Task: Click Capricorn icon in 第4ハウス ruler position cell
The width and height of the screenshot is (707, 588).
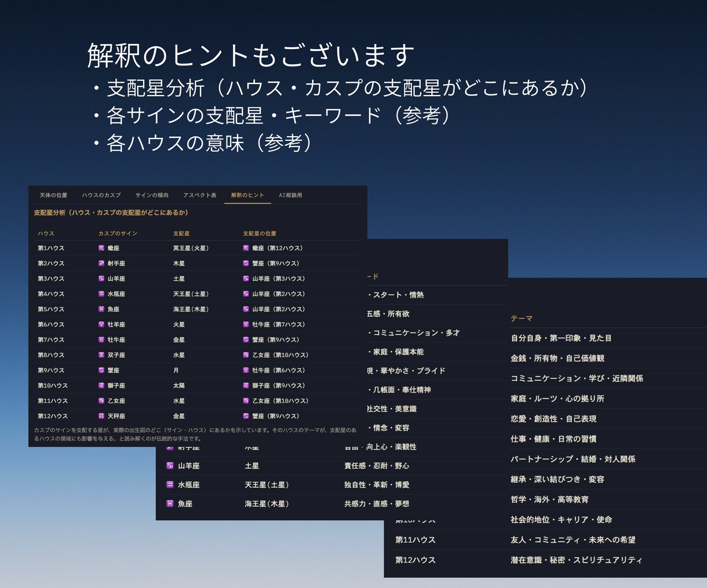Action: [x=246, y=294]
